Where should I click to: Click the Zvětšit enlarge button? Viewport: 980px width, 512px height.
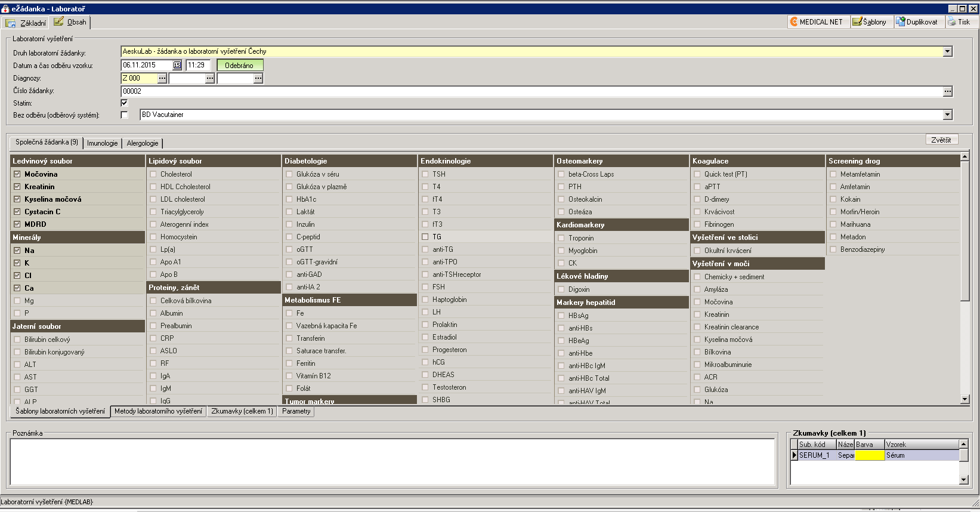pyautogui.click(x=941, y=140)
